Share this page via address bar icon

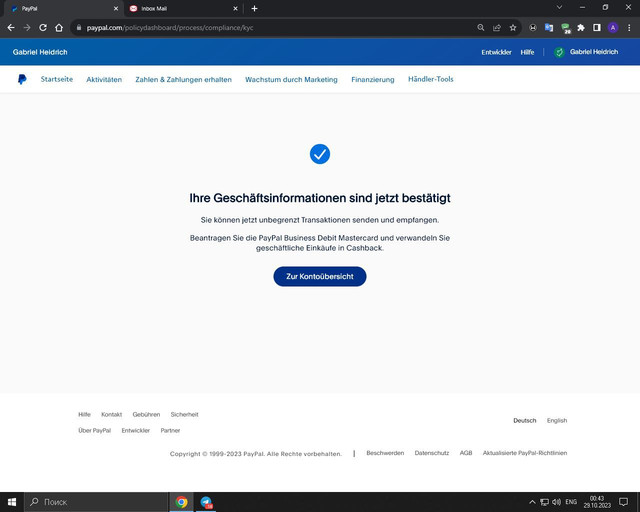(x=497, y=28)
